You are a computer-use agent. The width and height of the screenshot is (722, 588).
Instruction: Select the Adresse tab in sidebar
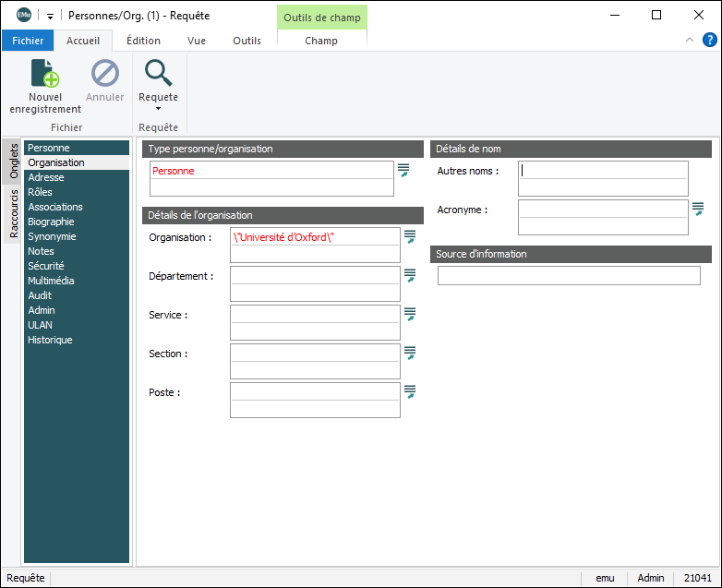(46, 177)
